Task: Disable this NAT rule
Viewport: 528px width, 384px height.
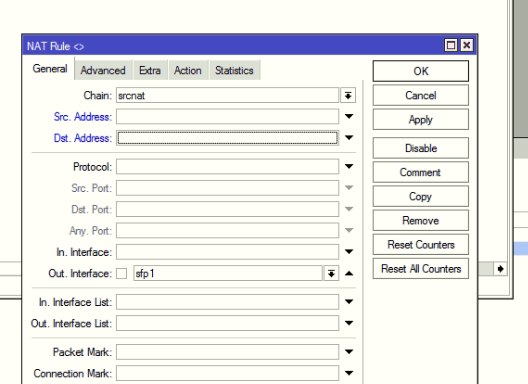Action: 421,148
